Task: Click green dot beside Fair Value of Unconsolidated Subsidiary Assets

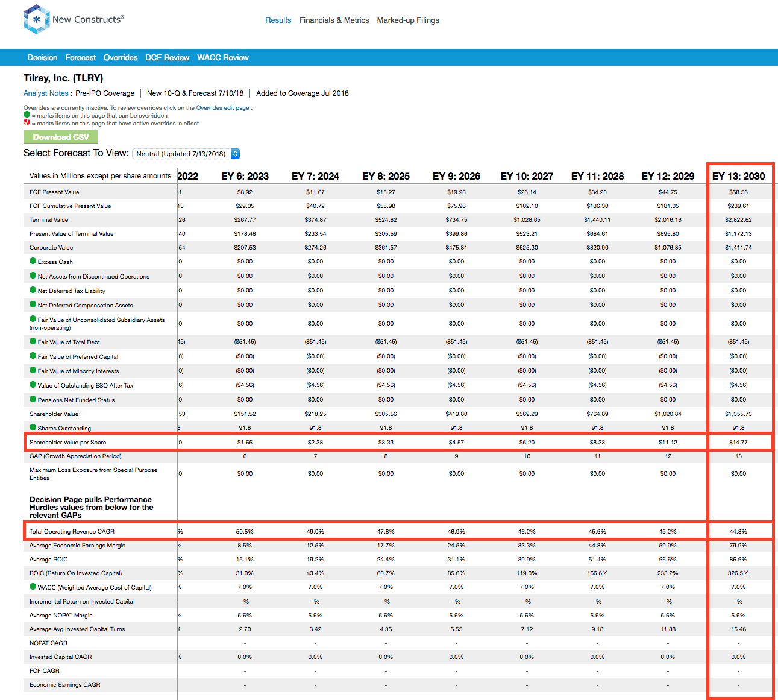Action: (x=33, y=319)
